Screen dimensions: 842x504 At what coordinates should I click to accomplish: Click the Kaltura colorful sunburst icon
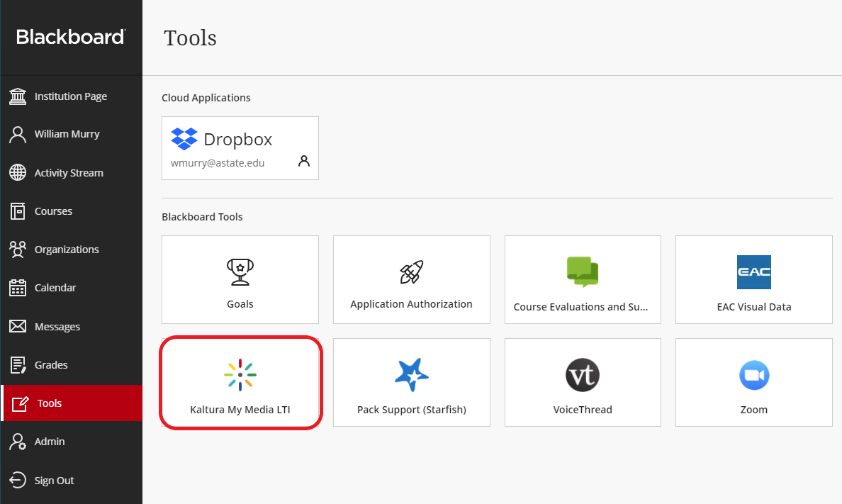click(x=240, y=374)
